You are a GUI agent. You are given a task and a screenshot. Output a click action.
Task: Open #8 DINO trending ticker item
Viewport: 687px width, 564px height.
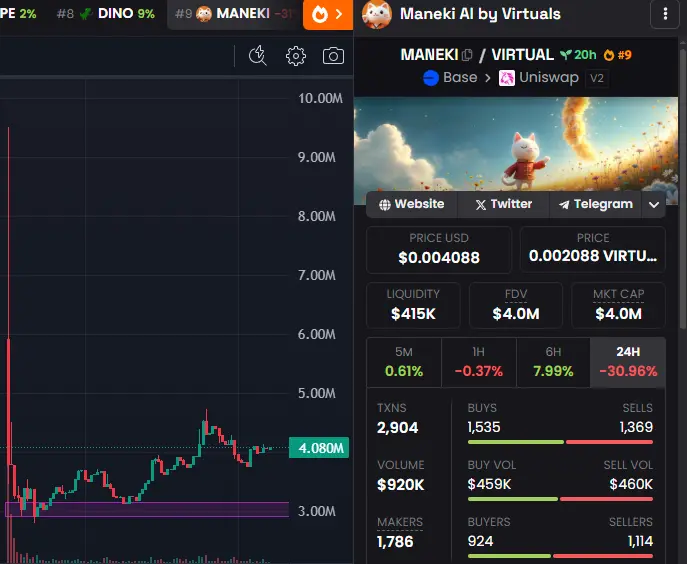tap(106, 14)
